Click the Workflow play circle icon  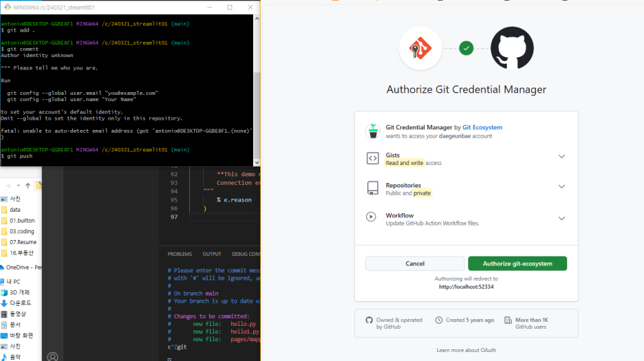(x=371, y=217)
